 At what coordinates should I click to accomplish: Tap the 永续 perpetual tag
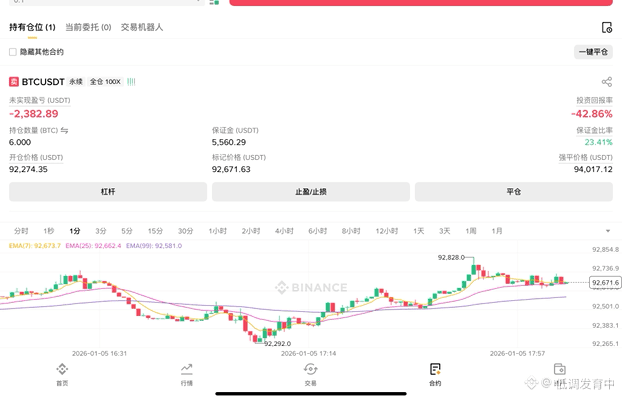pyautogui.click(x=76, y=82)
